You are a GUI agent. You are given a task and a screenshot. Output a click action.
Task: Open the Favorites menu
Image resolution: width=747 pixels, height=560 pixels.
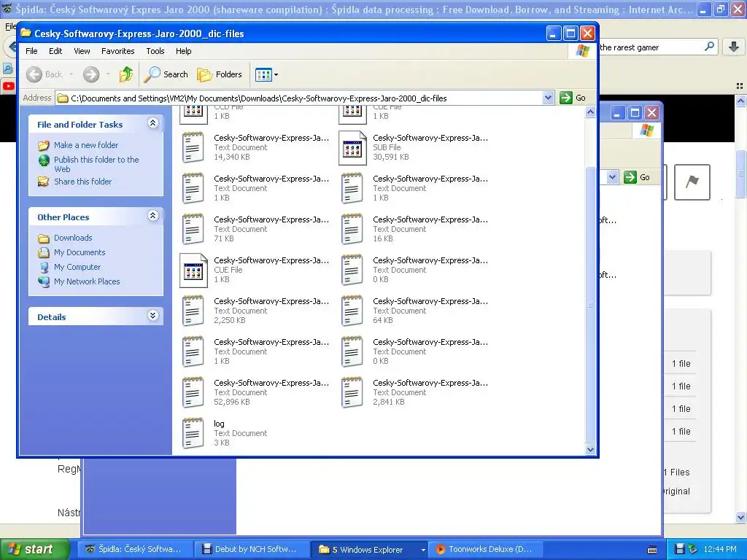(x=117, y=51)
